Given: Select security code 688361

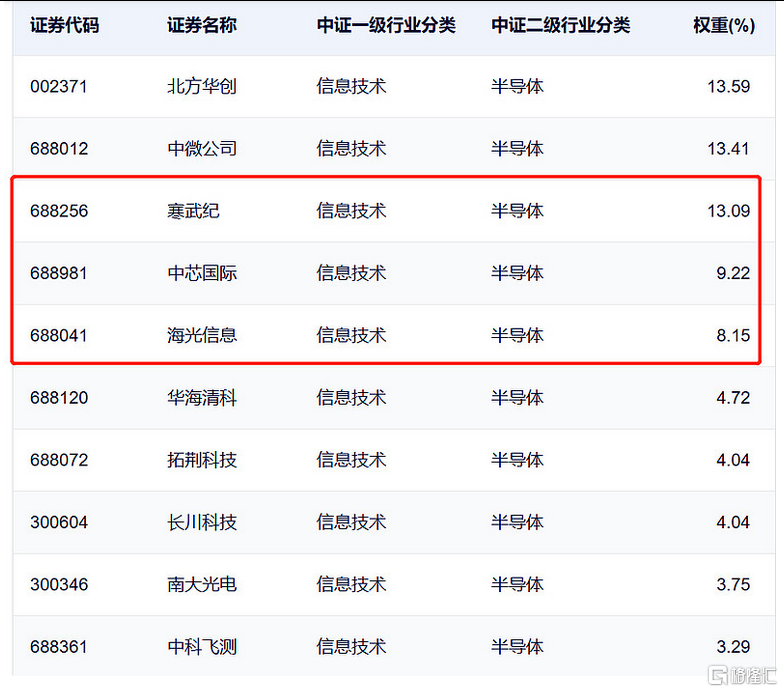Looking at the screenshot, I should 58,647.
